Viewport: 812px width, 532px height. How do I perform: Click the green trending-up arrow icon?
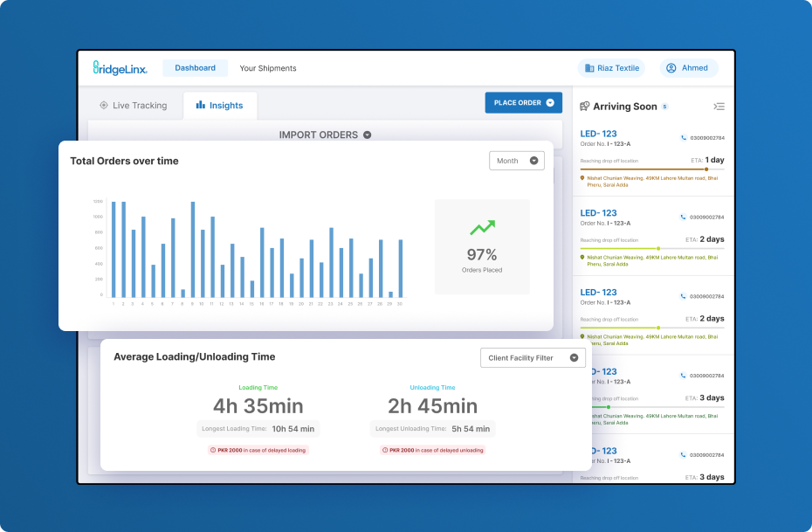click(482, 228)
